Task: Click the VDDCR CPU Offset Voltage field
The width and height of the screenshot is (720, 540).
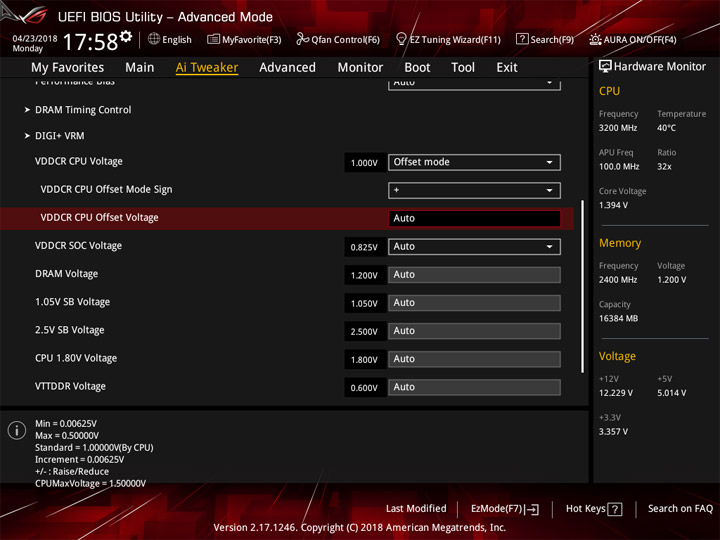Action: 474,218
